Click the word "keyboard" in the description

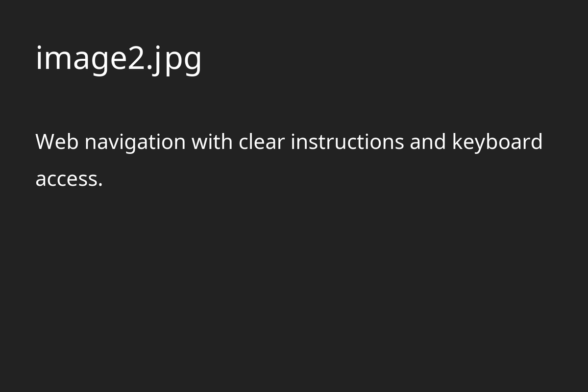tap(497, 142)
